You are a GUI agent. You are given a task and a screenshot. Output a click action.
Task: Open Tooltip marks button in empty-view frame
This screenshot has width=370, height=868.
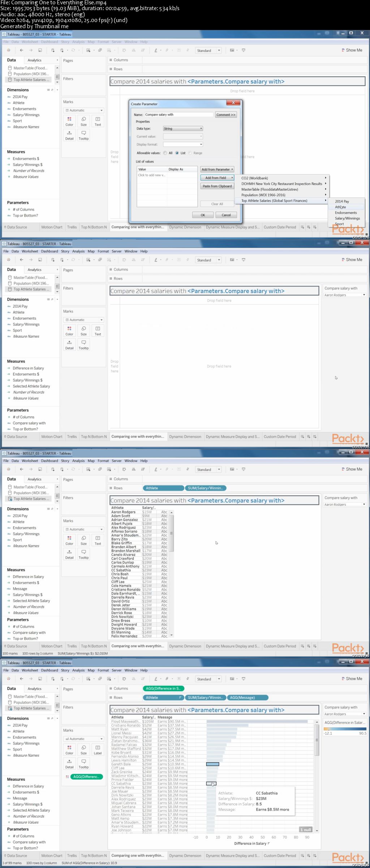click(83, 345)
